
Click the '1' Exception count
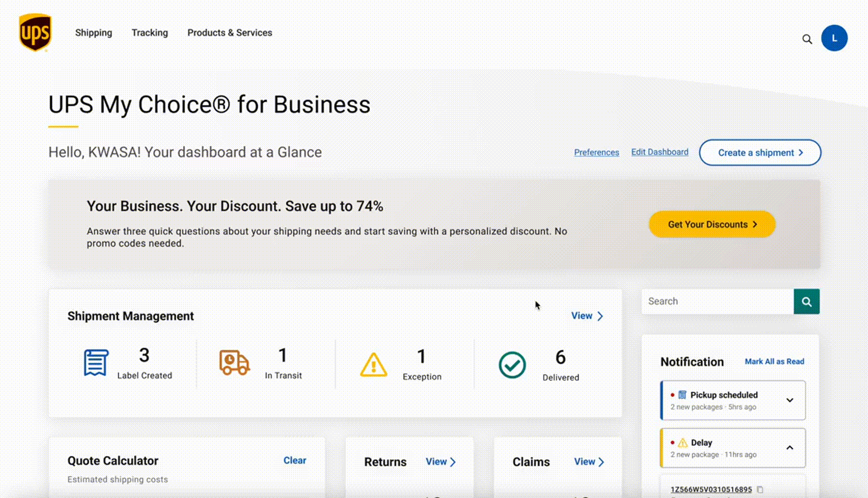tap(421, 357)
